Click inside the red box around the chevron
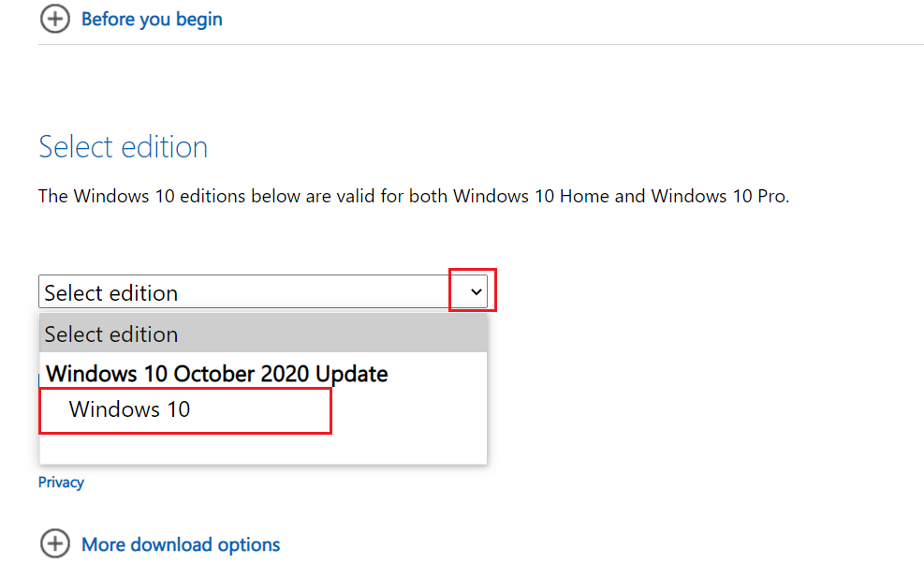The image size is (924, 564). point(473,290)
